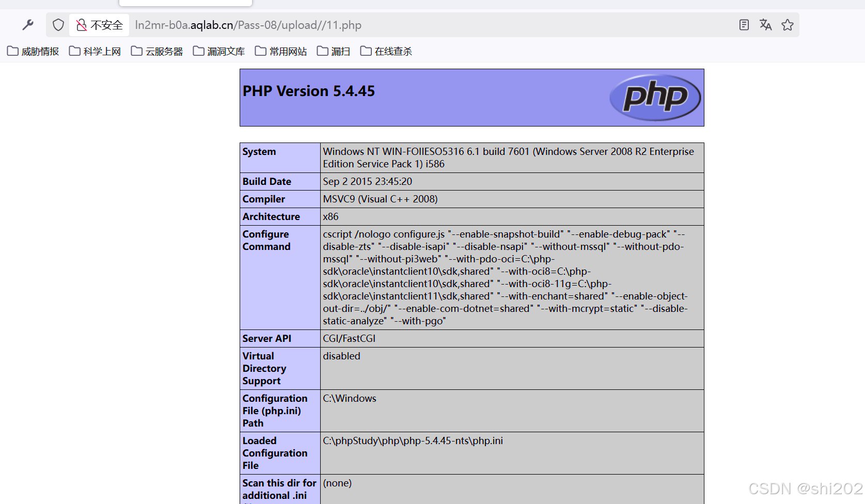The image size is (865, 504).
Task: Click the Sep 2 2015 23:45:20 value
Action: 368,182
